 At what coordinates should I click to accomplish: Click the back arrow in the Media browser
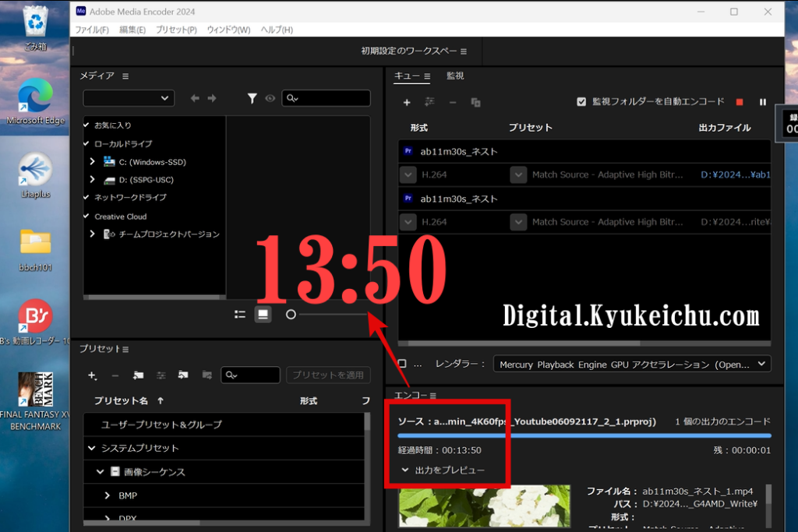pos(194,98)
